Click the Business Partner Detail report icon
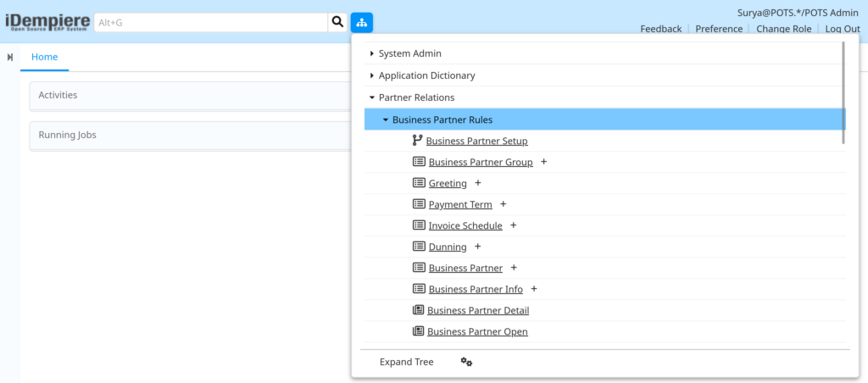The height and width of the screenshot is (383, 868). coord(419,310)
